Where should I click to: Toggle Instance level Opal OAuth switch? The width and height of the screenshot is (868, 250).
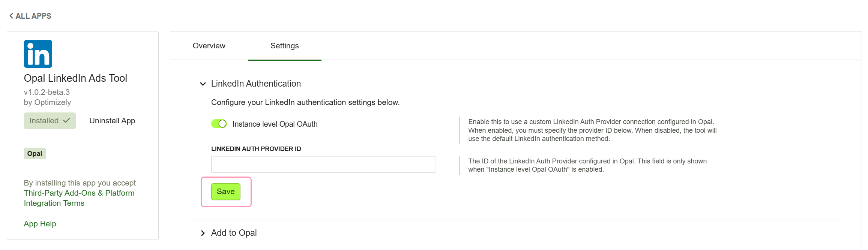[219, 124]
